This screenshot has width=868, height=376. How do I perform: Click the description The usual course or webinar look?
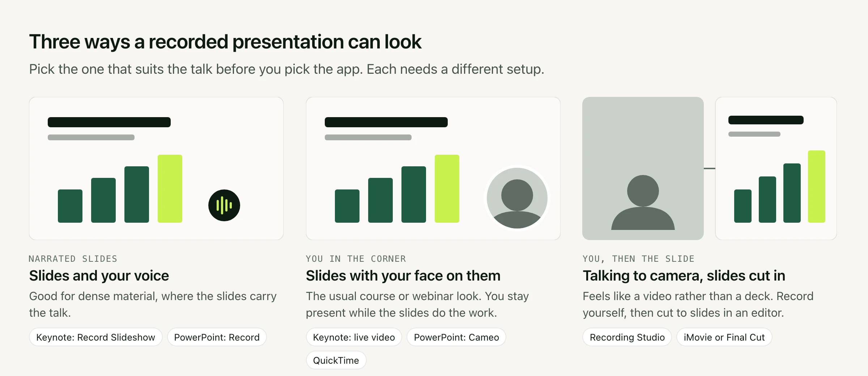pyautogui.click(x=417, y=304)
